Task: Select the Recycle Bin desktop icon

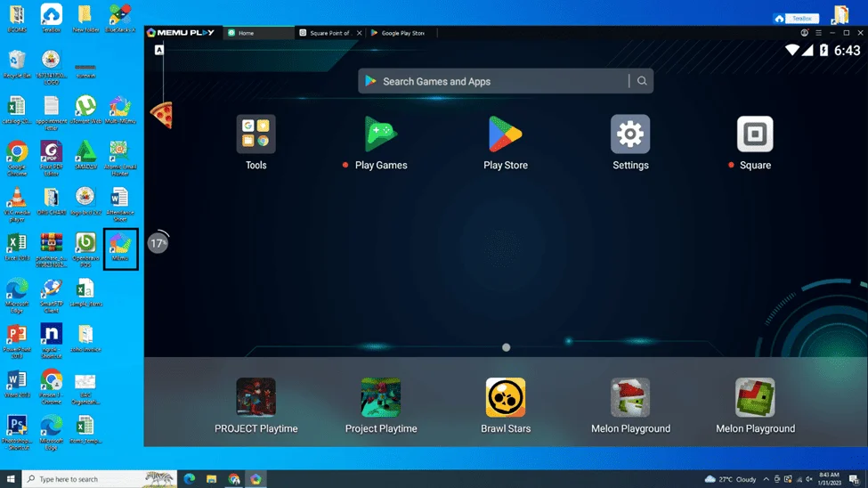Action: coord(17,64)
